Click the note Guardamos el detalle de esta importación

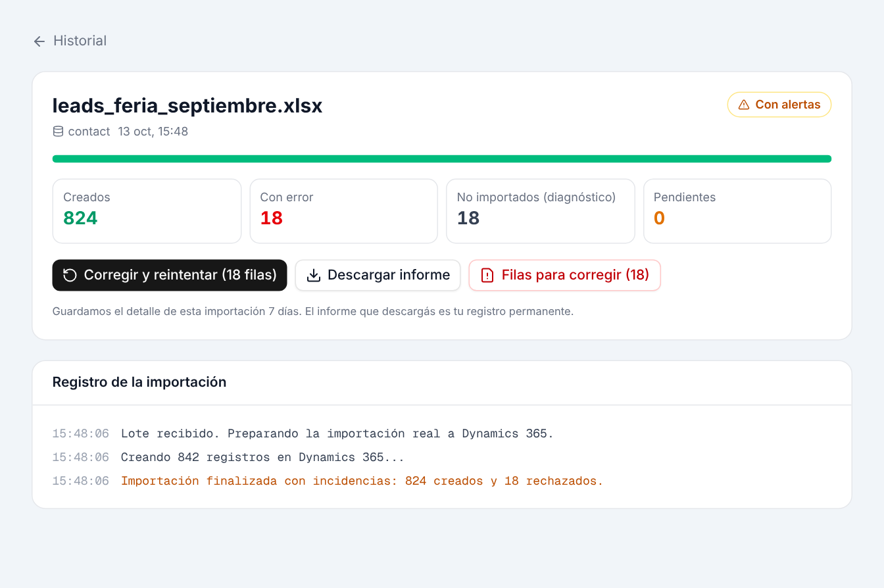(x=313, y=311)
